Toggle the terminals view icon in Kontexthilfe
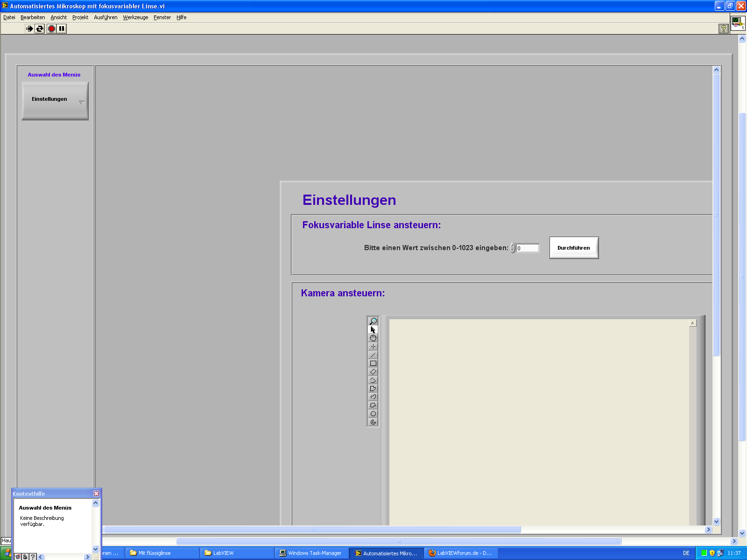 [x=18, y=557]
